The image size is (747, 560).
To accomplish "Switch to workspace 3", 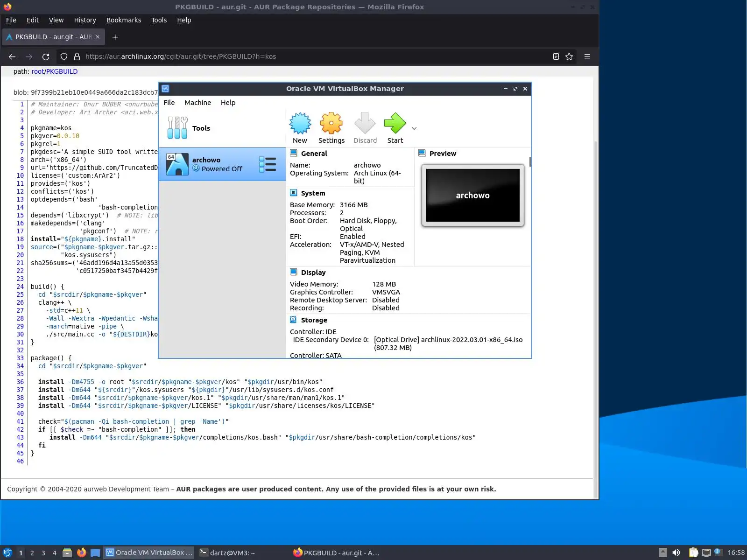I will coord(43,553).
